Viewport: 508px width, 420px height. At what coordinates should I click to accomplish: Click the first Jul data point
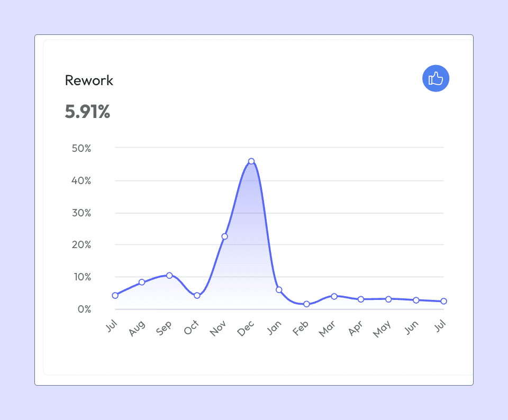(x=115, y=295)
